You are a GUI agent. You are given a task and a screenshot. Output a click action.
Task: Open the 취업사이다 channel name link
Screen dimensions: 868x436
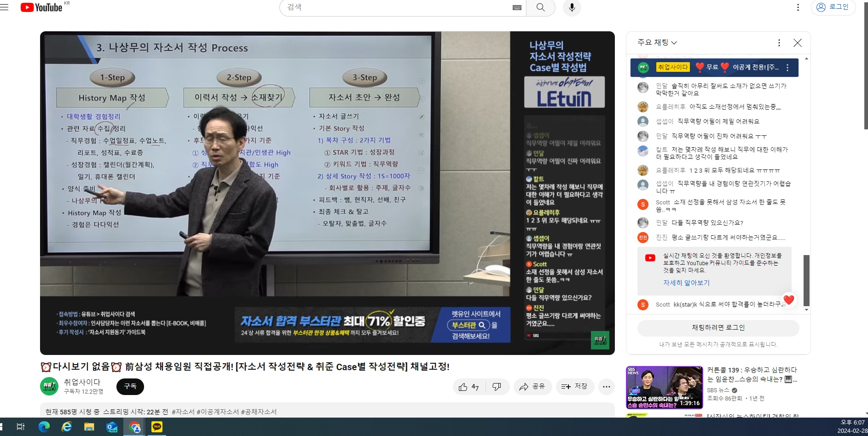pos(82,382)
